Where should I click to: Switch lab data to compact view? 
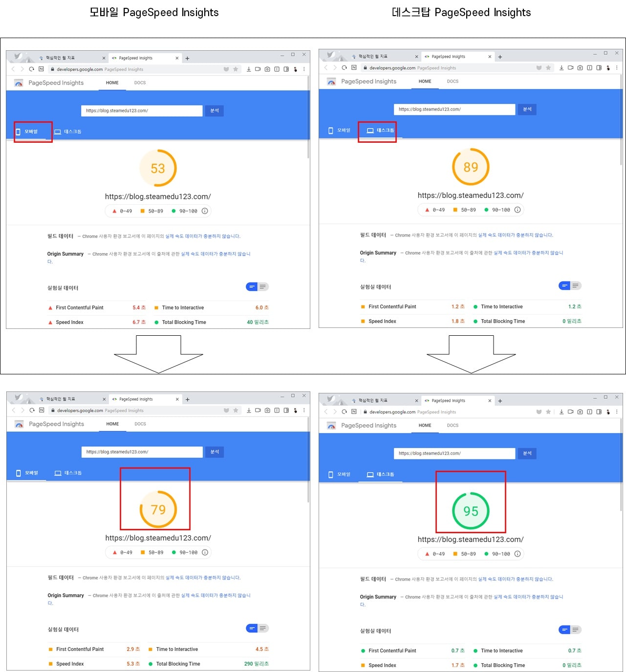tap(251, 286)
